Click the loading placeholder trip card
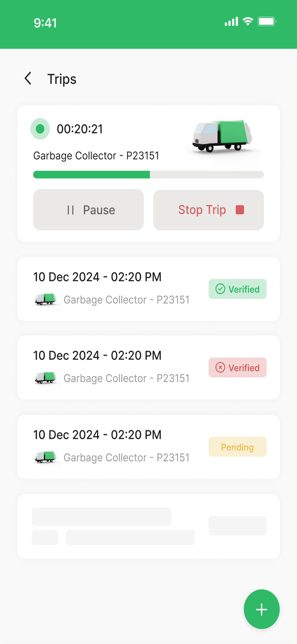This screenshot has width=297, height=644. pos(148,526)
